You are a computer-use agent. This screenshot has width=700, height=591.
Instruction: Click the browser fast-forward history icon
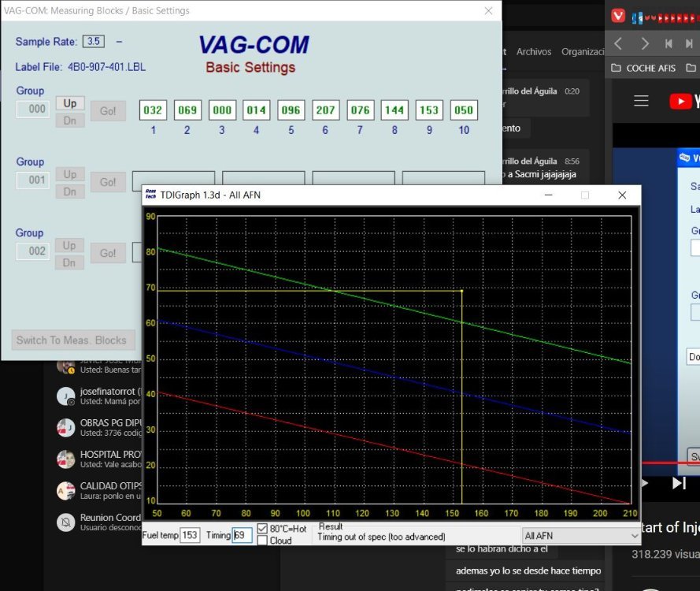click(689, 44)
